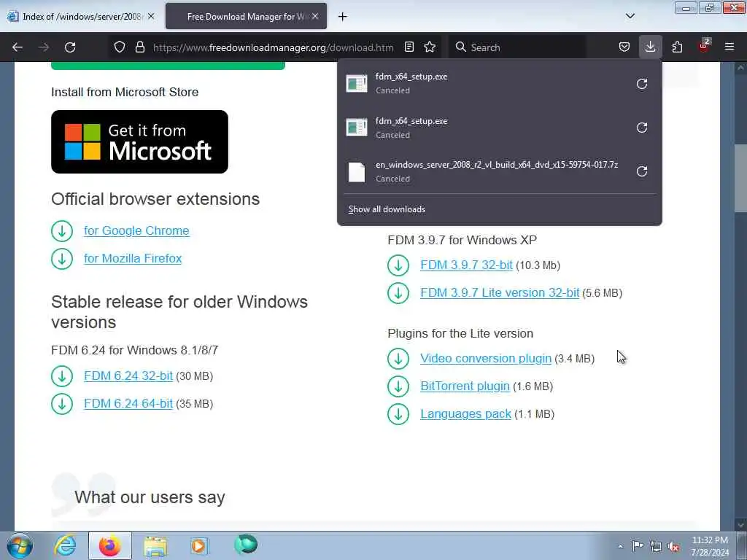Open the tracking protection shield icon
Screen dimensions: 747x560
pos(120,47)
